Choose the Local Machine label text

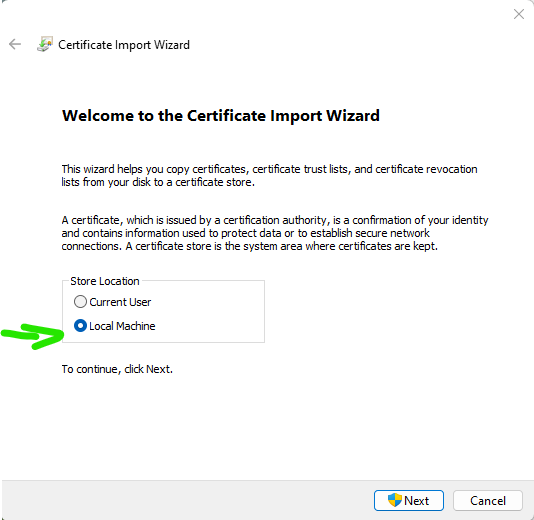coord(122,326)
